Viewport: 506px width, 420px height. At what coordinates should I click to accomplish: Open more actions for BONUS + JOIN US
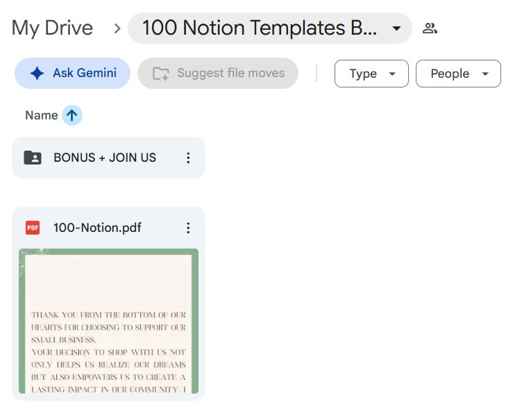pyautogui.click(x=188, y=158)
